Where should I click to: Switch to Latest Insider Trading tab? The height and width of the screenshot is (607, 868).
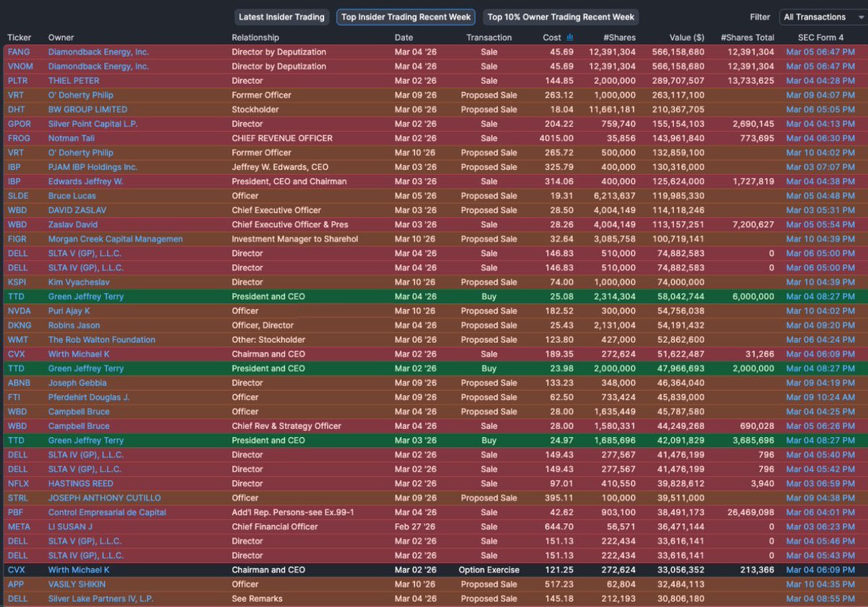(283, 17)
